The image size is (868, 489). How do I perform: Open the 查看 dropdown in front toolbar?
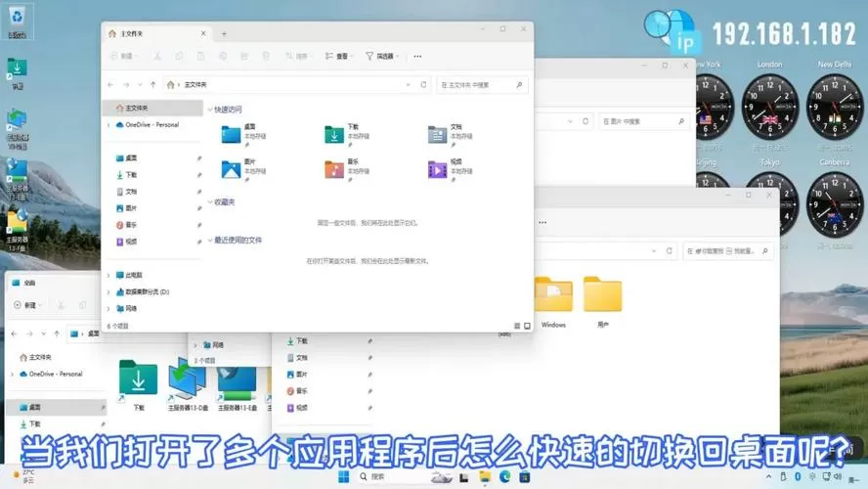coord(338,56)
